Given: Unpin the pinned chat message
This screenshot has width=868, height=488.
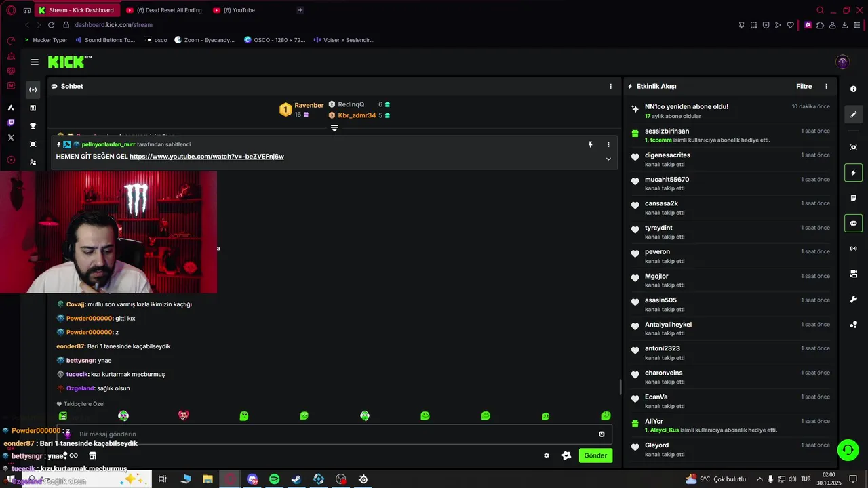Looking at the screenshot, I should click(x=590, y=144).
